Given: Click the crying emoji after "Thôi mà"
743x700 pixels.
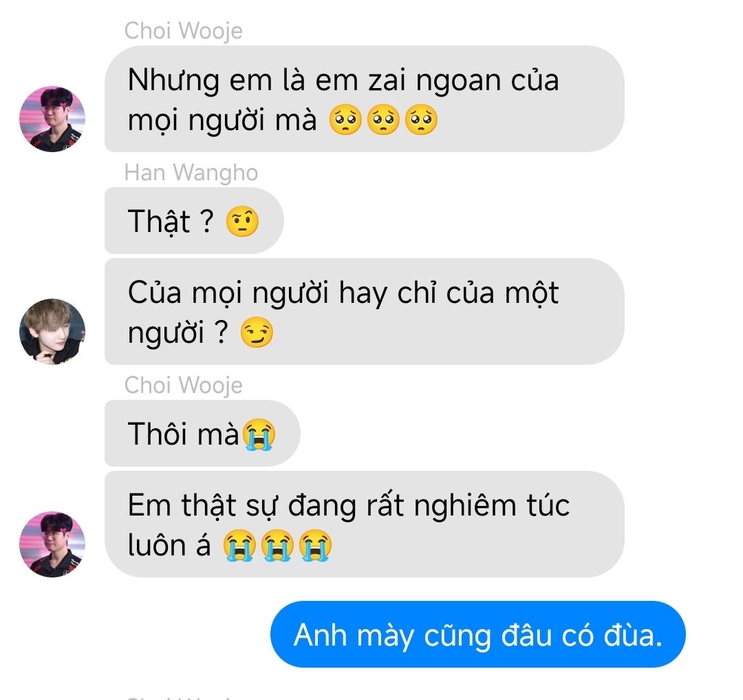Looking at the screenshot, I should (259, 434).
